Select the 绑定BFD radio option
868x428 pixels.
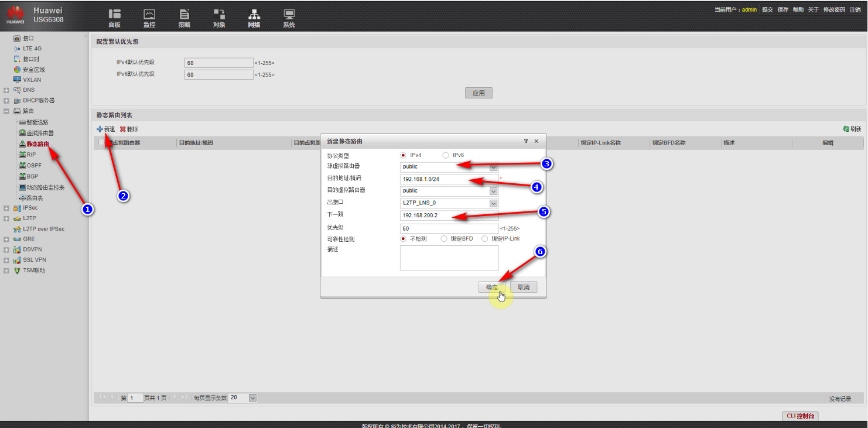pyautogui.click(x=443, y=239)
